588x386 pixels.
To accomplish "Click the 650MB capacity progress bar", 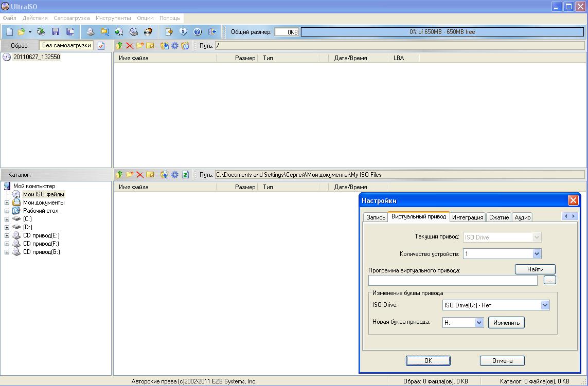I will tap(442, 32).
